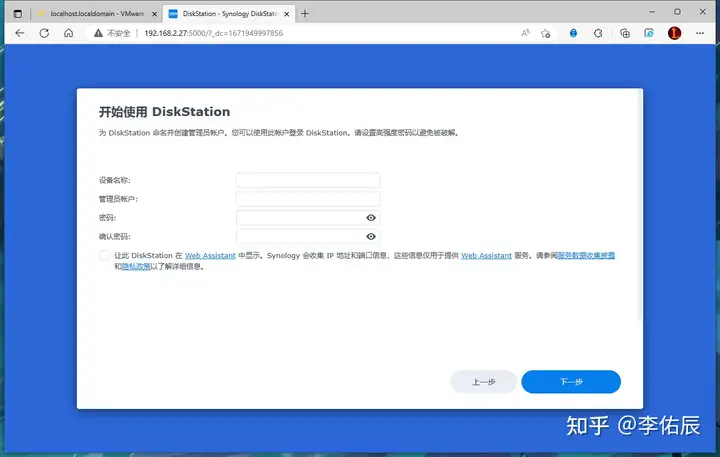This screenshot has width=720, height=457.
Task: Switch to localhost.localdomain VMware tab
Action: point(97,14)
